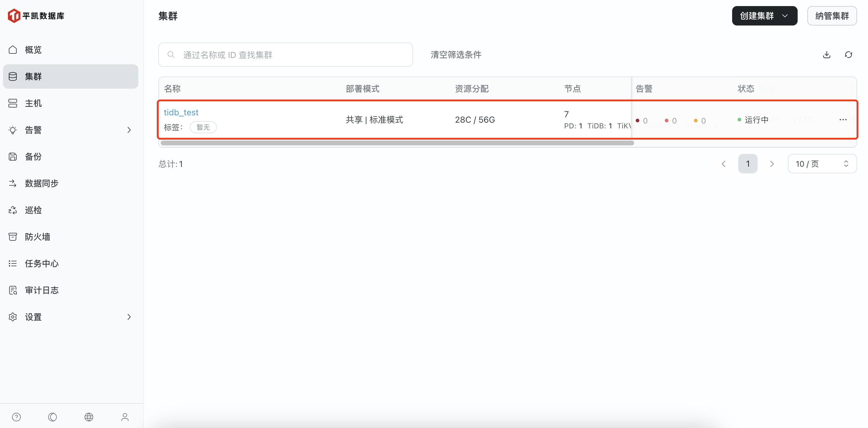
Task: Click the 纳管集群 button
Action: 832,16
